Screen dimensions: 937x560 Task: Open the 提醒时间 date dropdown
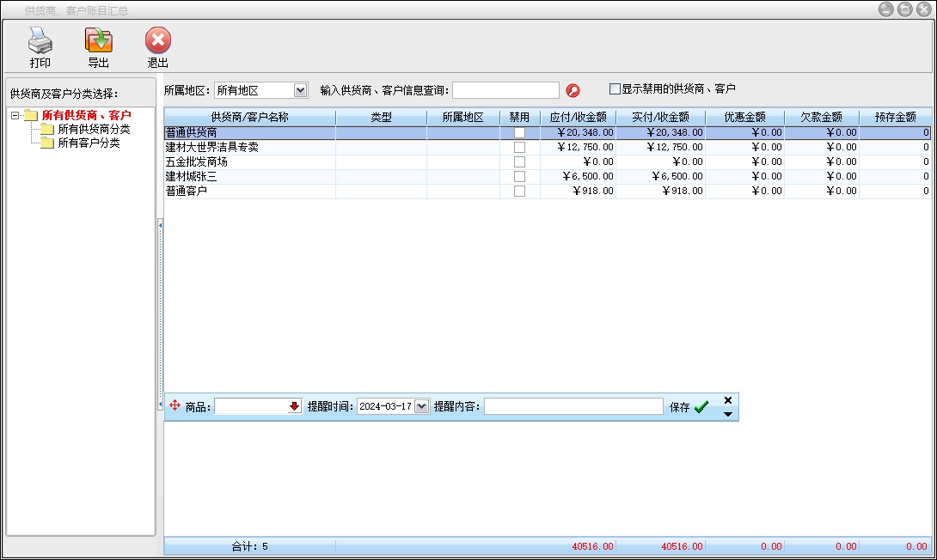pos(421,407)
